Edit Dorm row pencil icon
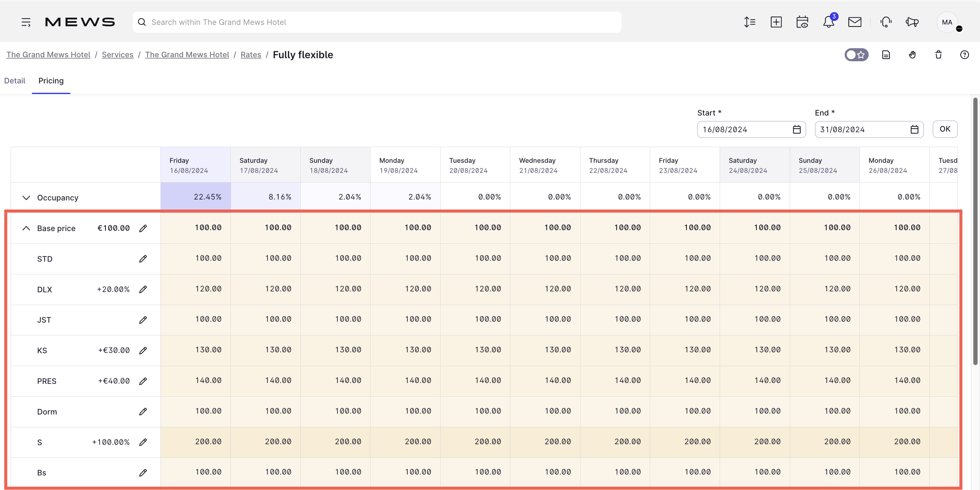980x490 pixels. (x=143, y=412)
